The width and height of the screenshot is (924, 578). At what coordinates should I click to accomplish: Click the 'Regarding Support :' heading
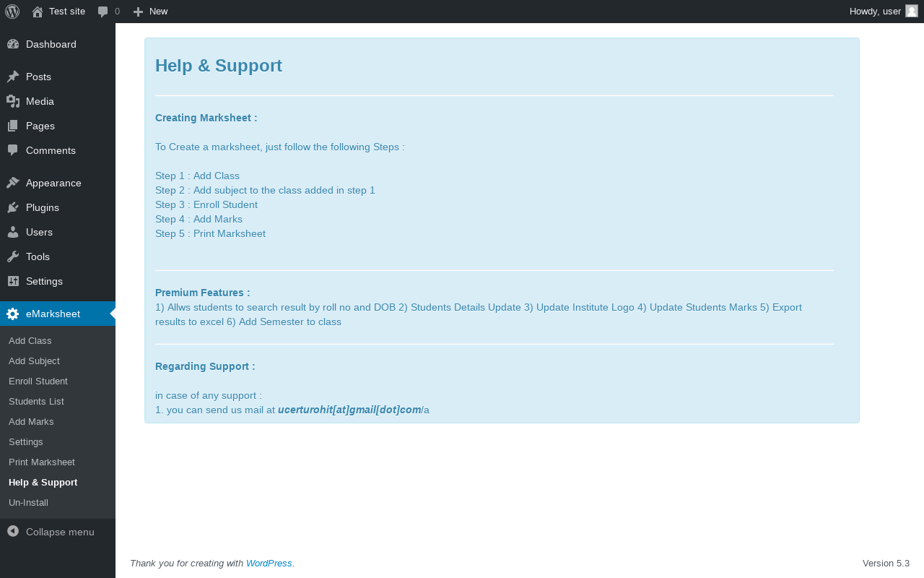coord(205,366)
